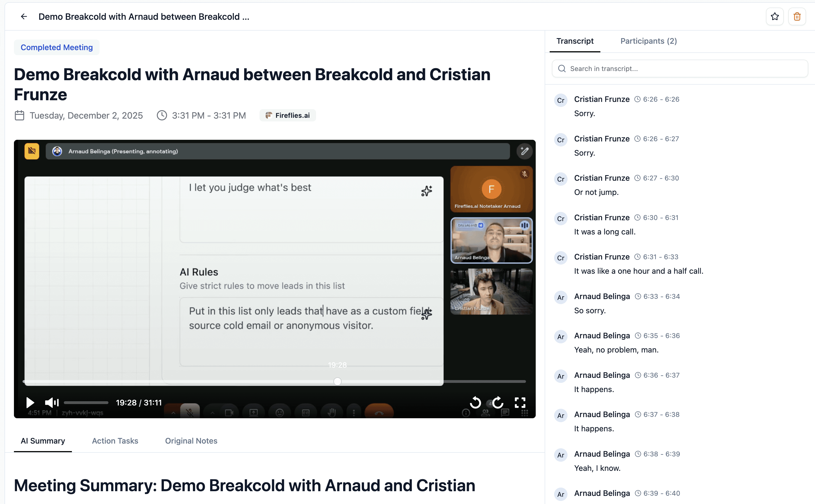
Task: Click the Meeting Summary heading
Action: point(244,485)
